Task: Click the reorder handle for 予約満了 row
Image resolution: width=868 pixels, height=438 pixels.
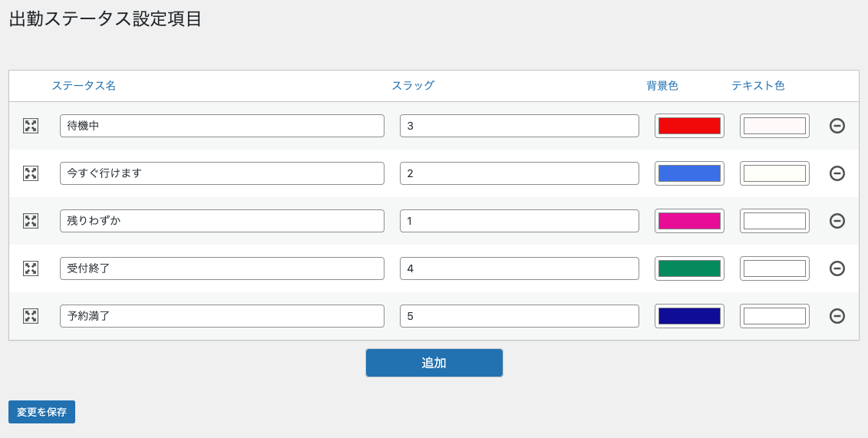Action: pyautogui.click(x=31, y=316)
